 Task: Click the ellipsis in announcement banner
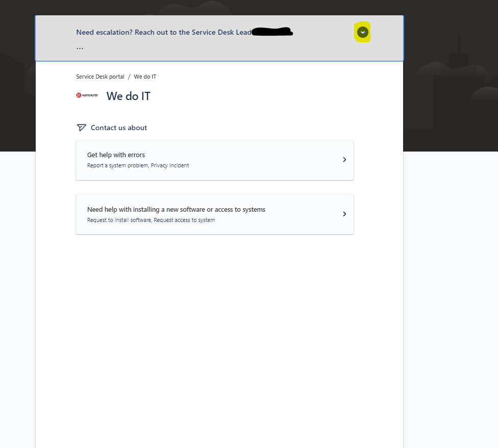[80, 48]
